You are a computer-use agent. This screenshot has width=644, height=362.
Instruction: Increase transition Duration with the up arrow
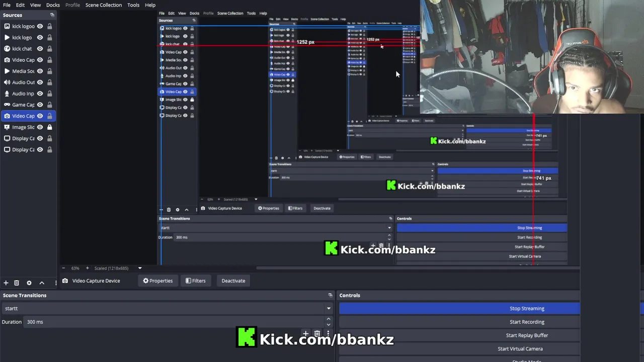click(x=329, y=319)
